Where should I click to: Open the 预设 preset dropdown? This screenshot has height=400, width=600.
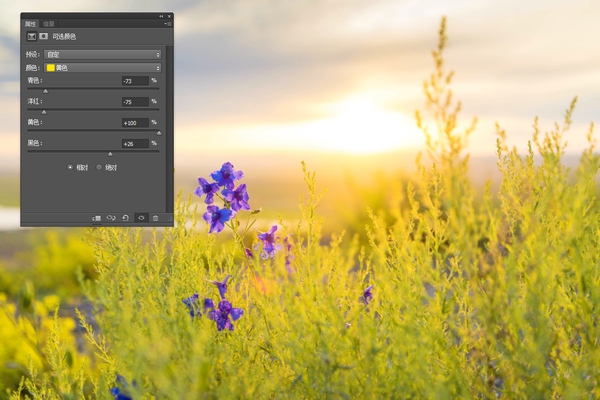point(103,55)
